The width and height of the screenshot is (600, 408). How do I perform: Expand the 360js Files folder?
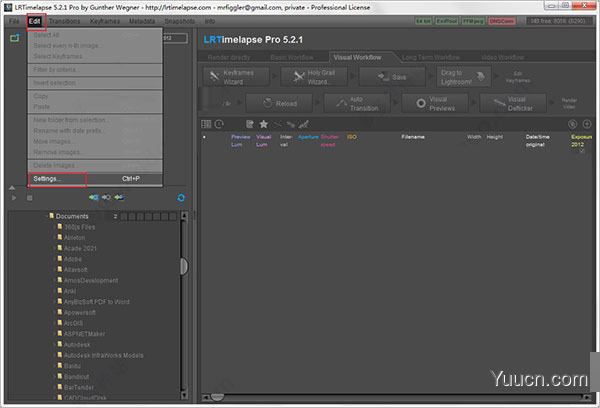[54, 227]
